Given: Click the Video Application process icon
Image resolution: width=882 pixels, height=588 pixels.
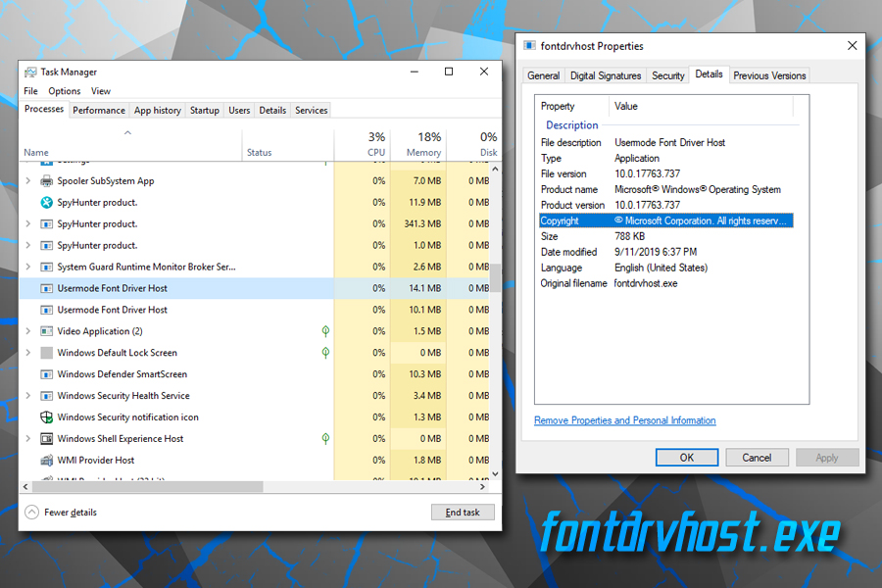Looking at the screenshot, I should 47,331.
